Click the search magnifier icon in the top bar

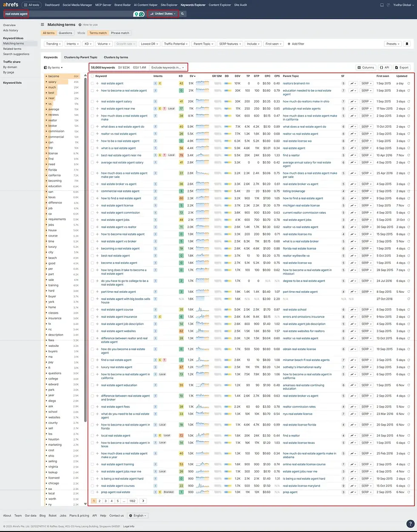(x=182, y=13)
